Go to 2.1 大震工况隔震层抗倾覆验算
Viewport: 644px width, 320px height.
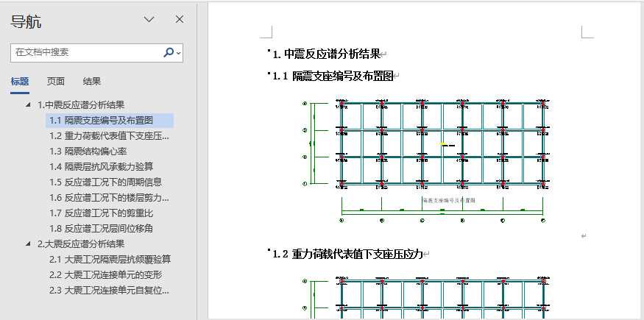(x=110, y=260)
